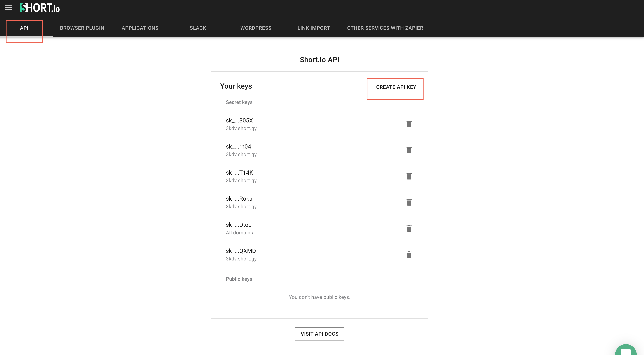644x355 pixels.
Task: Delete the sk_...rn04 secret key
Action: tap(409, 150)
